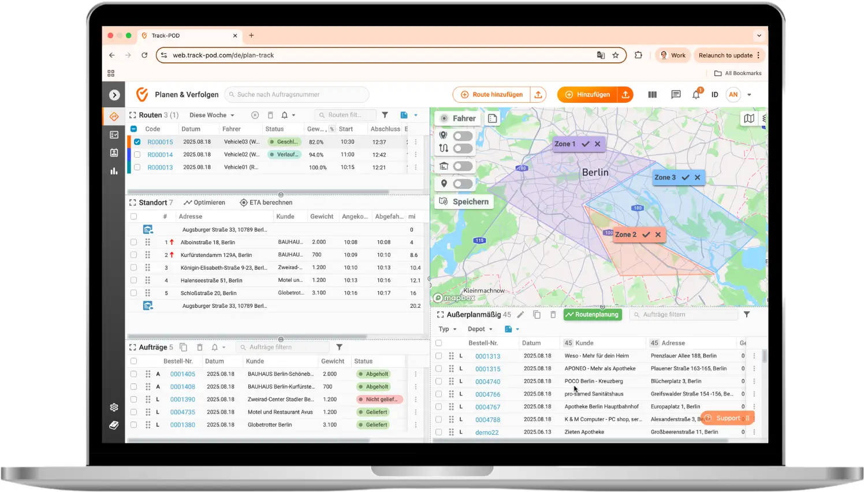The height and width of the screenshot is (492, 868).
Task: Click the Suche nach Auftragsnummer search field
Action: (297, 95)
